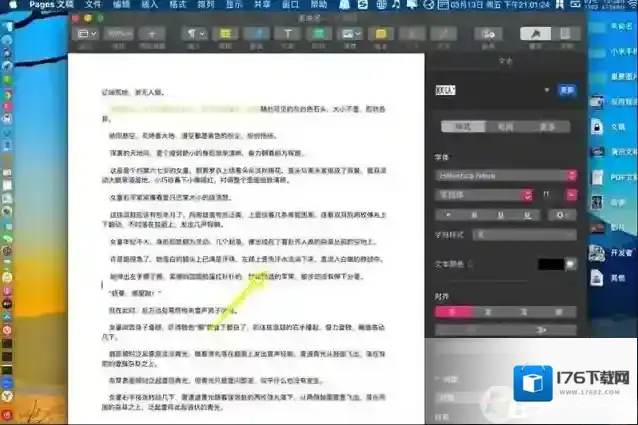Screen dimensions: 638x425
Task: Open the 插入 (Insert) menu
Action: tap(149, 4)
